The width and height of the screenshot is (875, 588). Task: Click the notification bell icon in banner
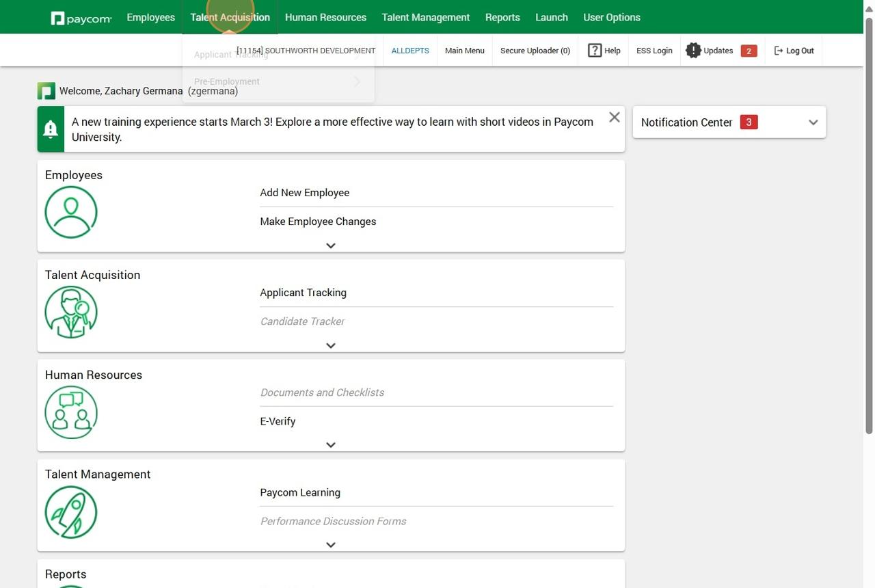coord(51,129)
